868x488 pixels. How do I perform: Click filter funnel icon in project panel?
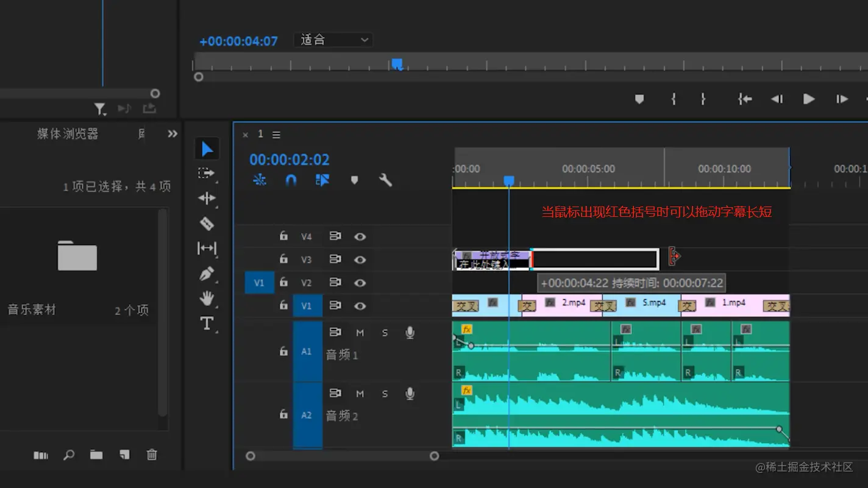pyautogui.click(x=100, y=109)
